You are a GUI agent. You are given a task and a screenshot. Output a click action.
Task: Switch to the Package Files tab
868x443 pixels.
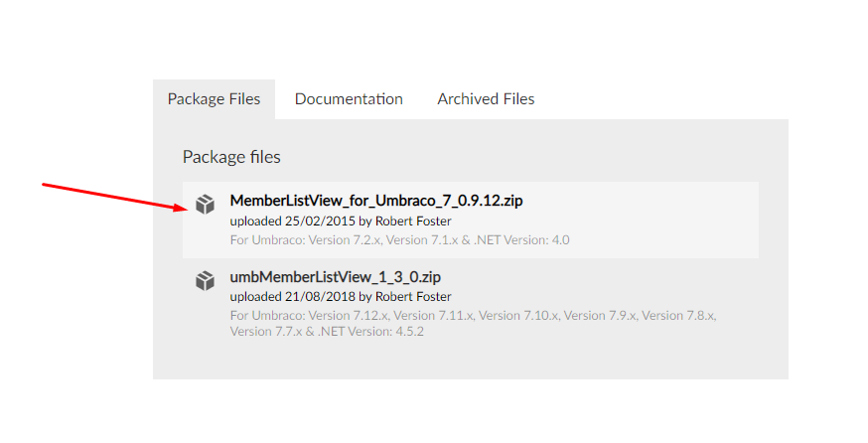coord(214,99)
